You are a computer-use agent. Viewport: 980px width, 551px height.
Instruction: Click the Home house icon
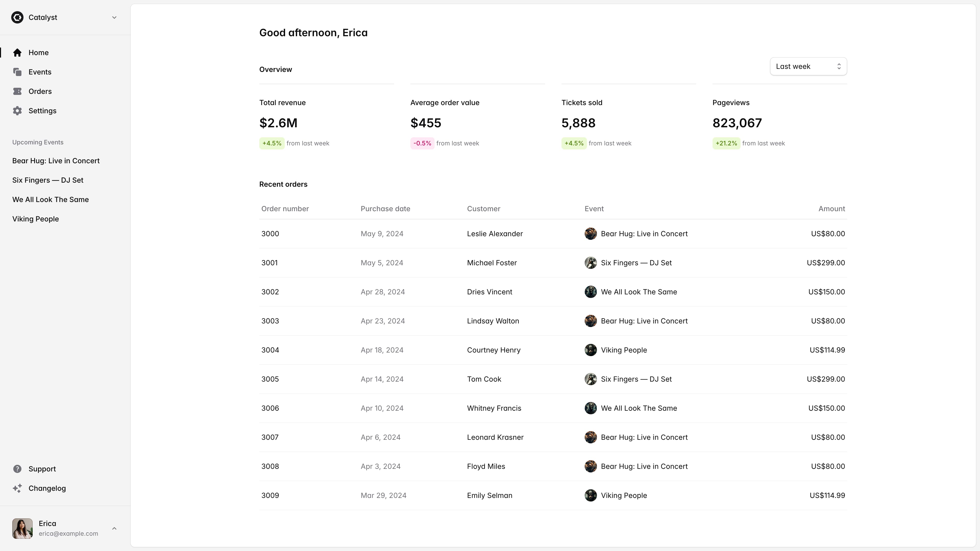click(17, 53)
